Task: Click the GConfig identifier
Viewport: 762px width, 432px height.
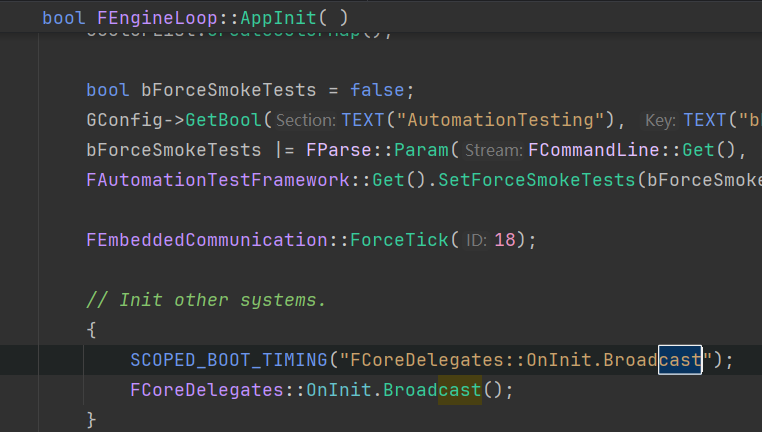Action: 125,120
